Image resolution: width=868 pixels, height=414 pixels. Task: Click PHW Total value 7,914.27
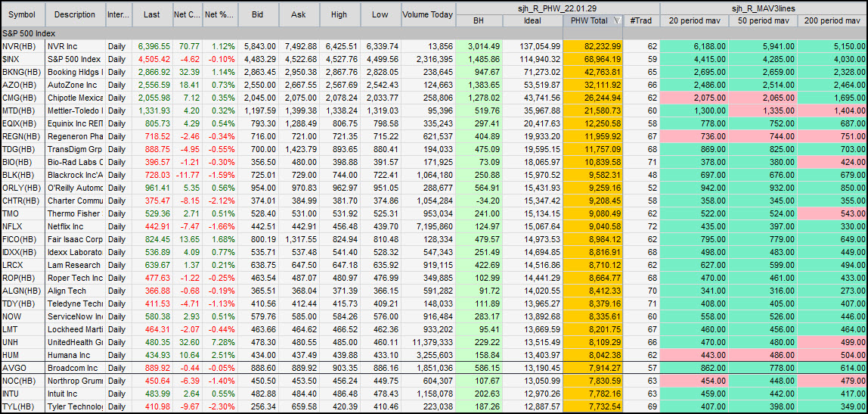[x=593, y=367]
